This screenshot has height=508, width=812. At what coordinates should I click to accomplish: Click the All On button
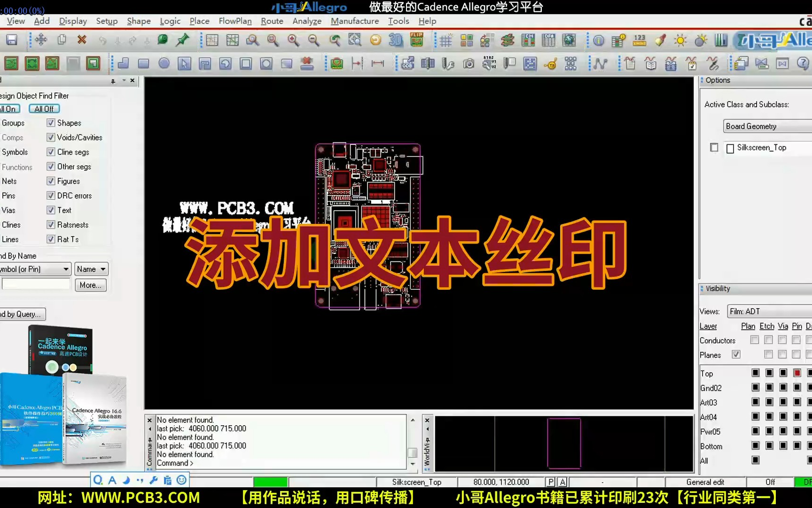click(x=9, y=109)
